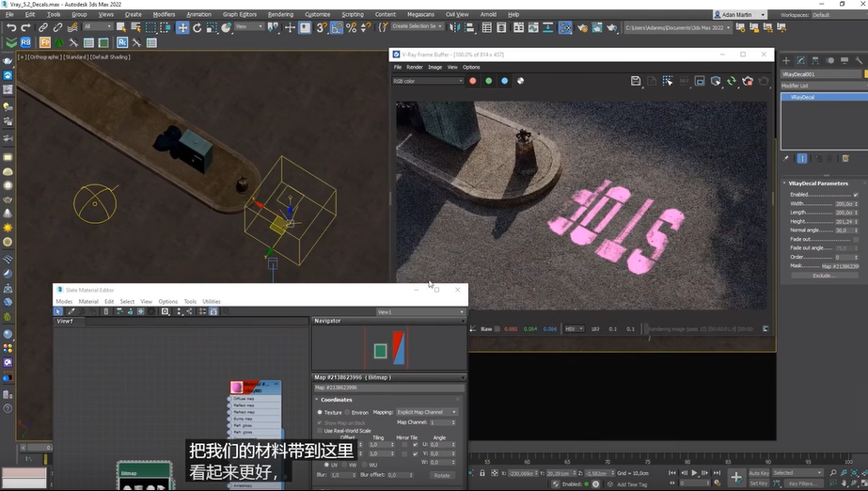Toggle the V Tile checkbox in Coordinates
This screenshot has width=868, height=491.
(x=415, y=454)
